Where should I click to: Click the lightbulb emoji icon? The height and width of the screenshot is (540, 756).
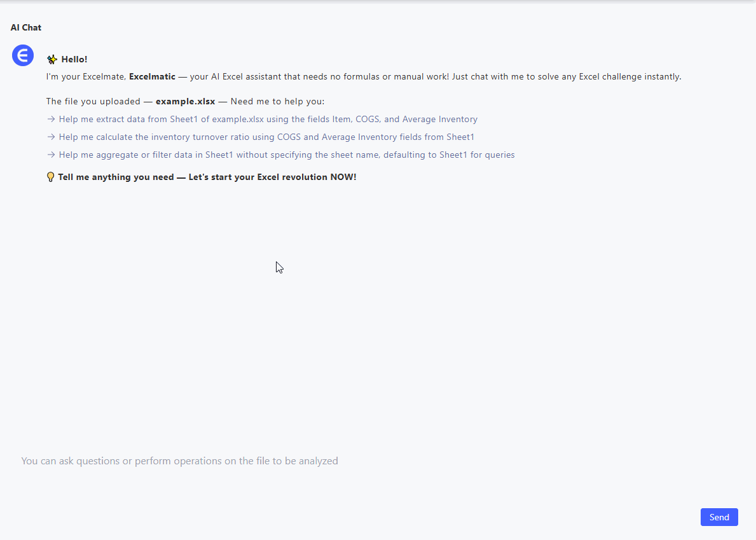click(51, 177)
